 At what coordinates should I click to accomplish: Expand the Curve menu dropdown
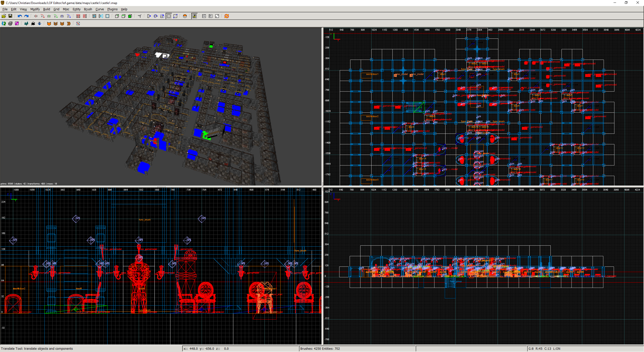point(100,9)
